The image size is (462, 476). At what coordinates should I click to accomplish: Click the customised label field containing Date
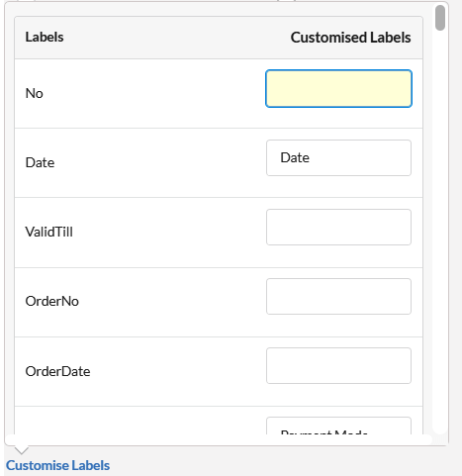click(338, 157)
